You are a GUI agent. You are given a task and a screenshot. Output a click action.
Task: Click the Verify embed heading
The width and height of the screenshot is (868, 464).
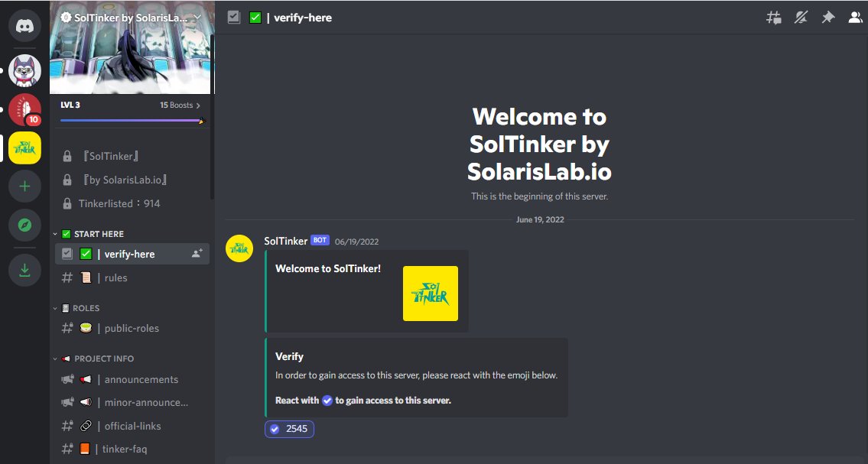coord(290,357)
